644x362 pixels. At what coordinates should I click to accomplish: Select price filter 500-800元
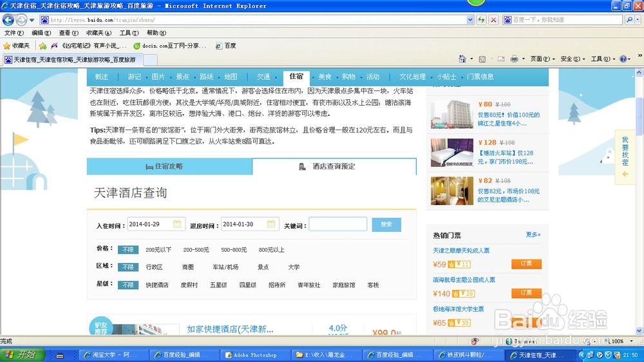click(x=234, y=250)
